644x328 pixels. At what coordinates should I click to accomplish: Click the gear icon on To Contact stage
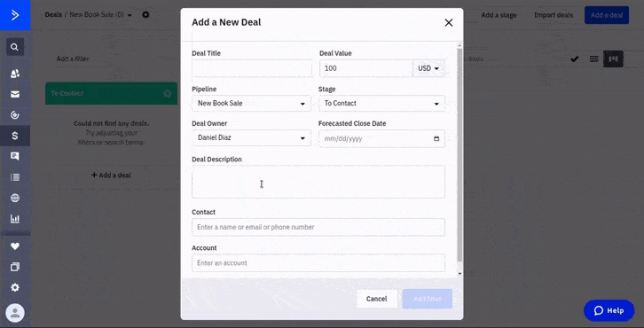167,94
